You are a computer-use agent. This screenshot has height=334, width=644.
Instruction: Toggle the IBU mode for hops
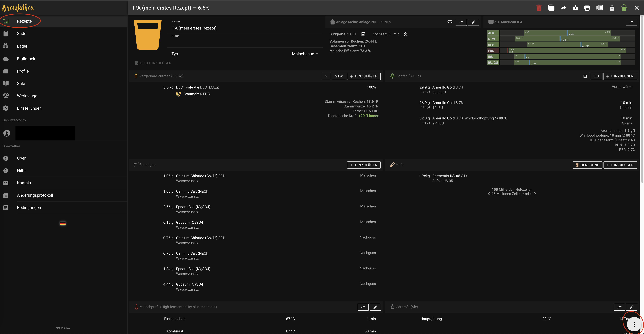596,76
